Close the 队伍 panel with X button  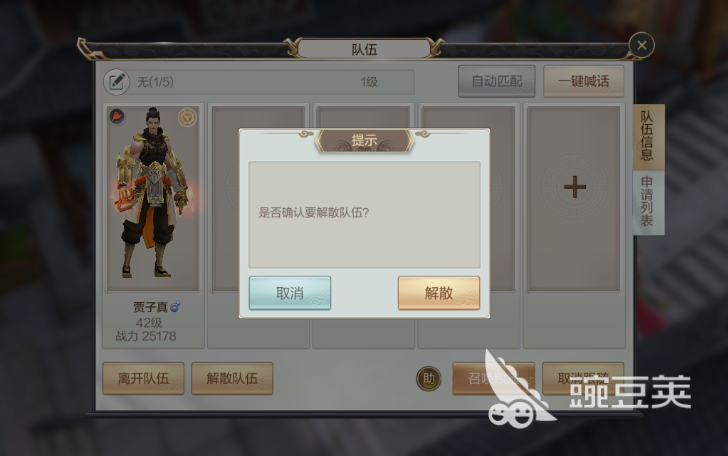[x=642, y=46]
